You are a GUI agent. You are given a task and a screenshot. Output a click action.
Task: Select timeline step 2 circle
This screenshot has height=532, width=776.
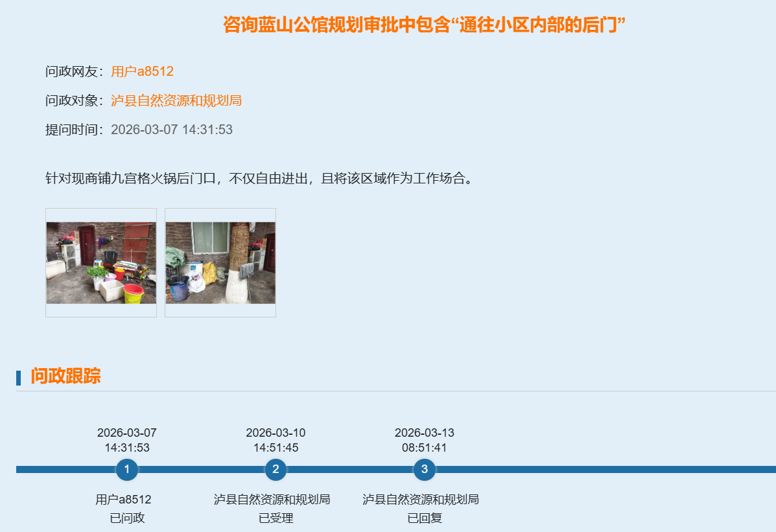point(276,469)
